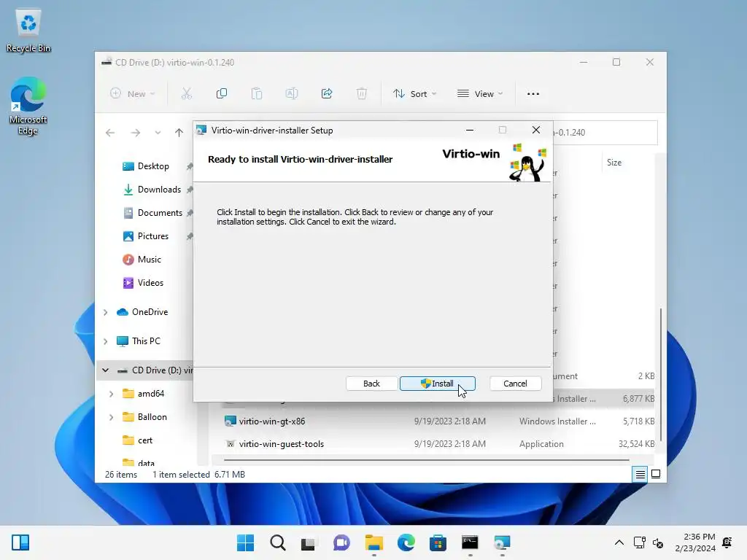Click the Up one level arrow
Screen dimensions: 747x560
point(179,133)
